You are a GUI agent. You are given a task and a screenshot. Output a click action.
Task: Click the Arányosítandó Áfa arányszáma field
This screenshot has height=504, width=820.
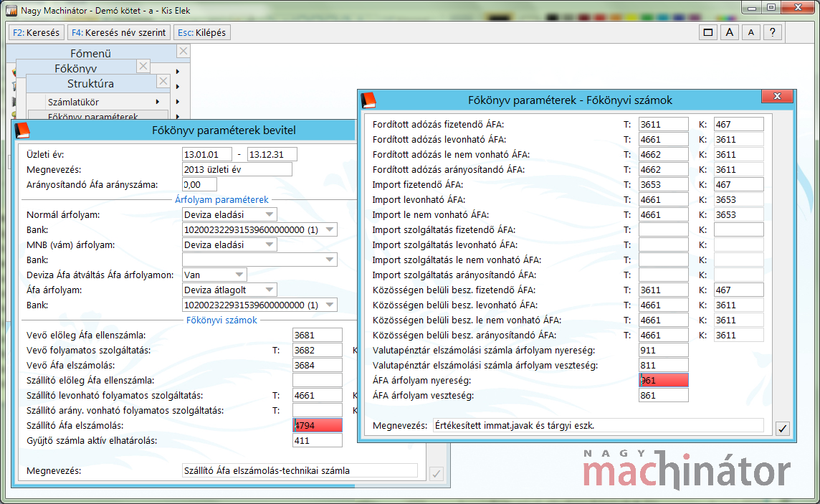pyautogui.click(x=199, y=184)
